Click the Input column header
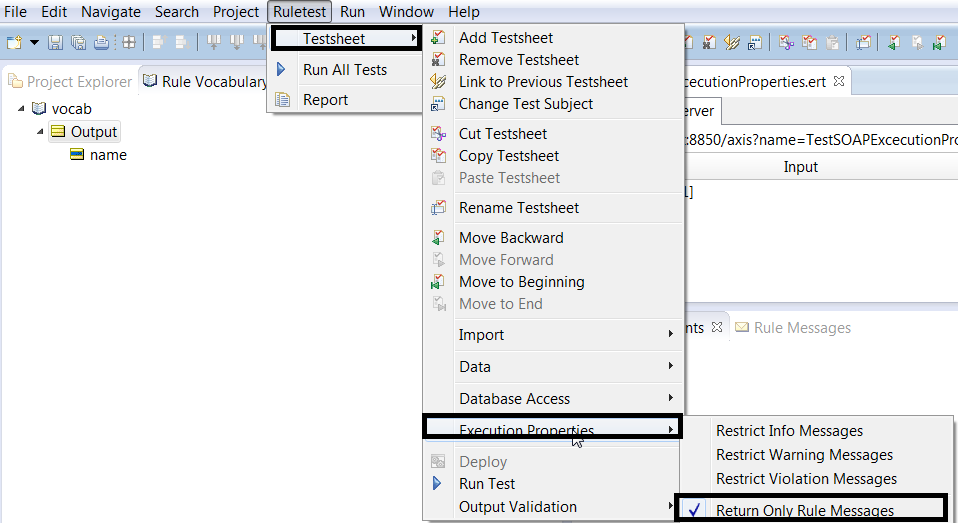The image size is (958, 523). coord(800,167)
